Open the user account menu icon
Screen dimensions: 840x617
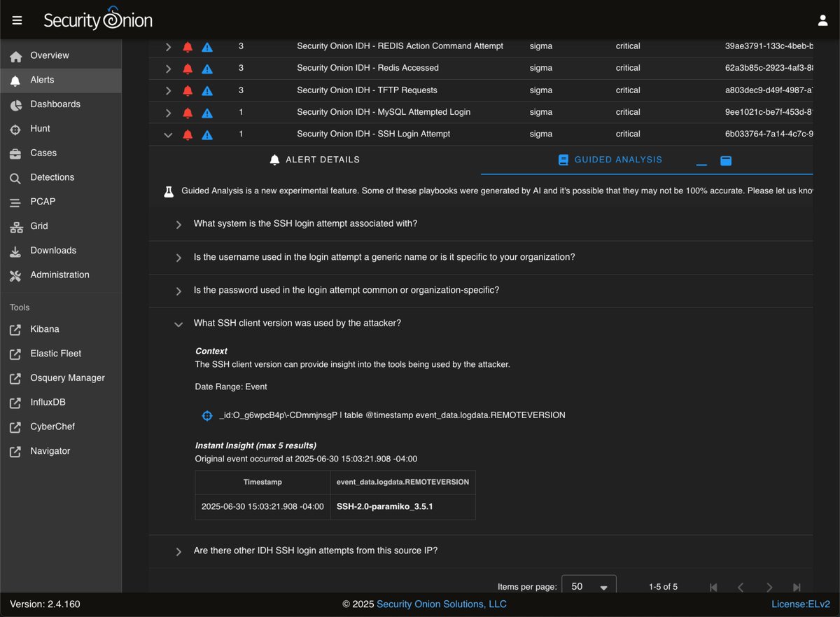click(822, 20)
